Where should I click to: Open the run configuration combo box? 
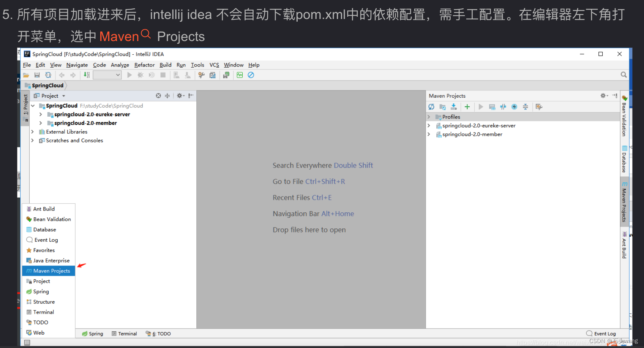107,75
